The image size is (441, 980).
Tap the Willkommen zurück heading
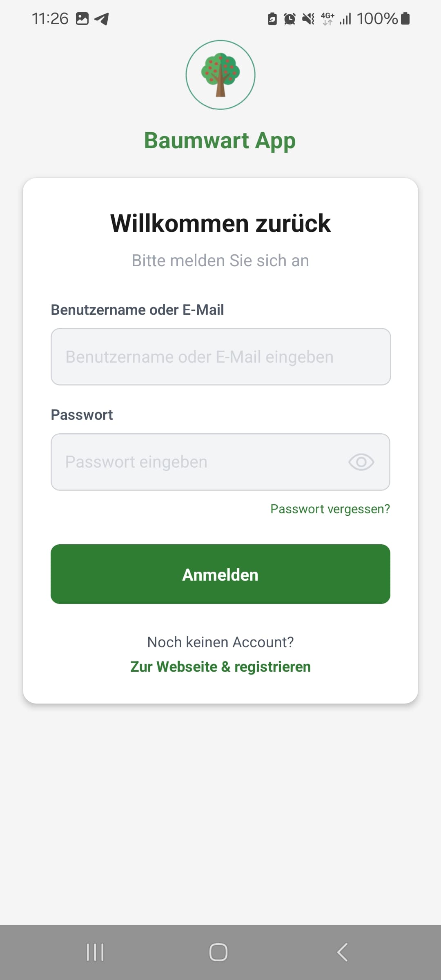tap(220, 223)
